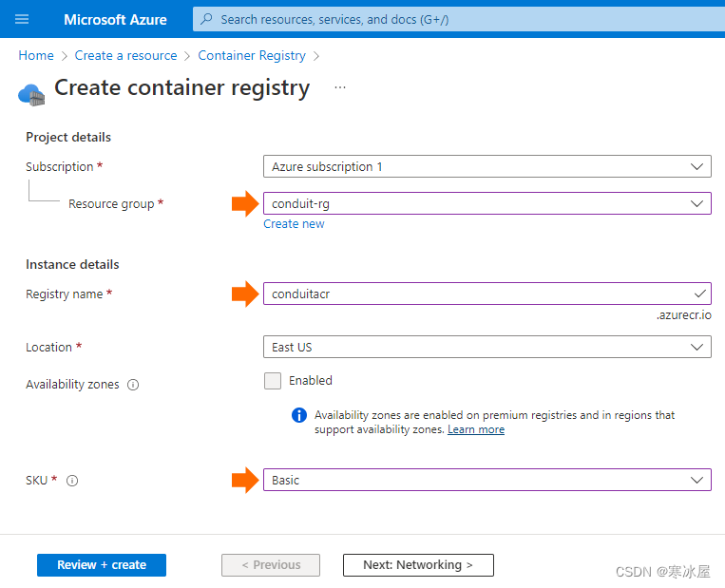725x588 pixels.
Task: Click the blue info icon in the zones notice
Action: tap(299, 415)
